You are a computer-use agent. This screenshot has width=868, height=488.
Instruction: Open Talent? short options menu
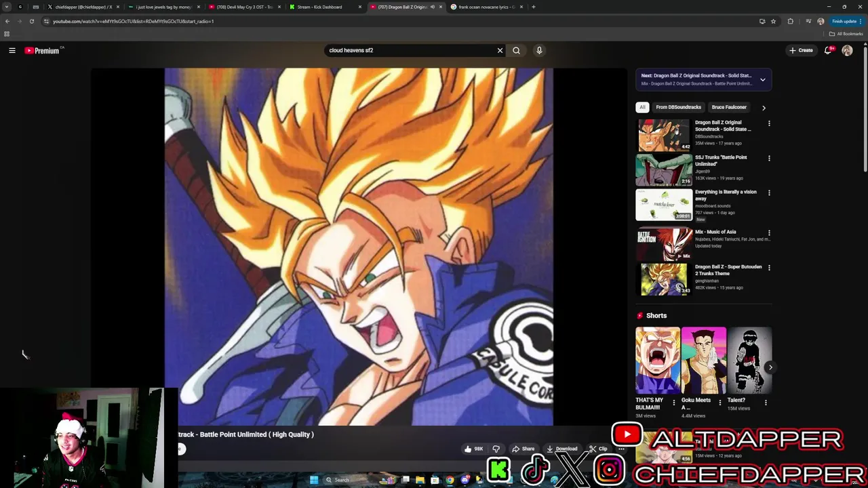point(766,403)
